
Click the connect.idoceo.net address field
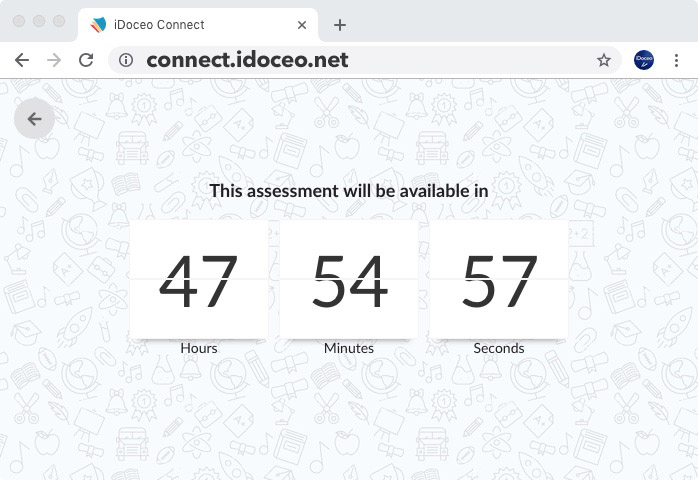[350, 60]
